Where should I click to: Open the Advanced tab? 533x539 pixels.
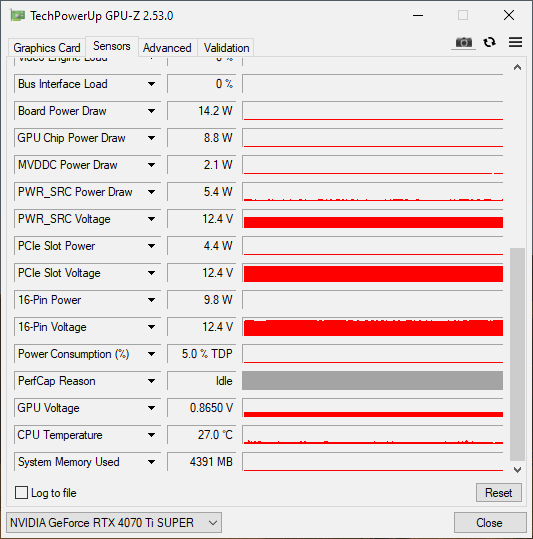point(167,48)
